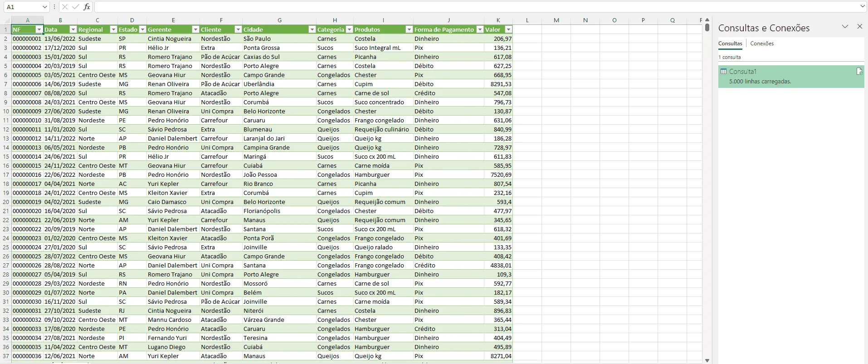Image resolution: width=868 pixels, height=364 pixels.
Task: Click the Consulta1 table icon
Action: coord(724,72)
